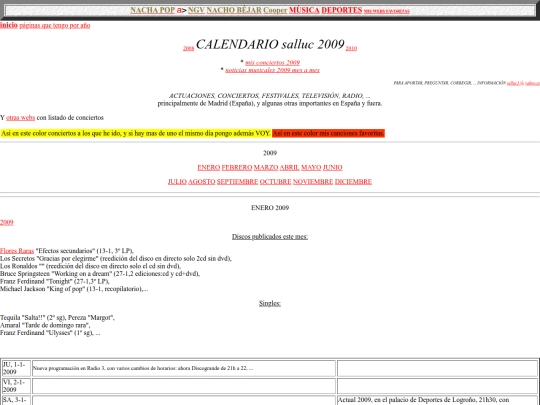The width and height of the screenshot is (540, 405).
Task: Click red highlighted 'canciones favoritas' legend
Action: click(328, 133)
